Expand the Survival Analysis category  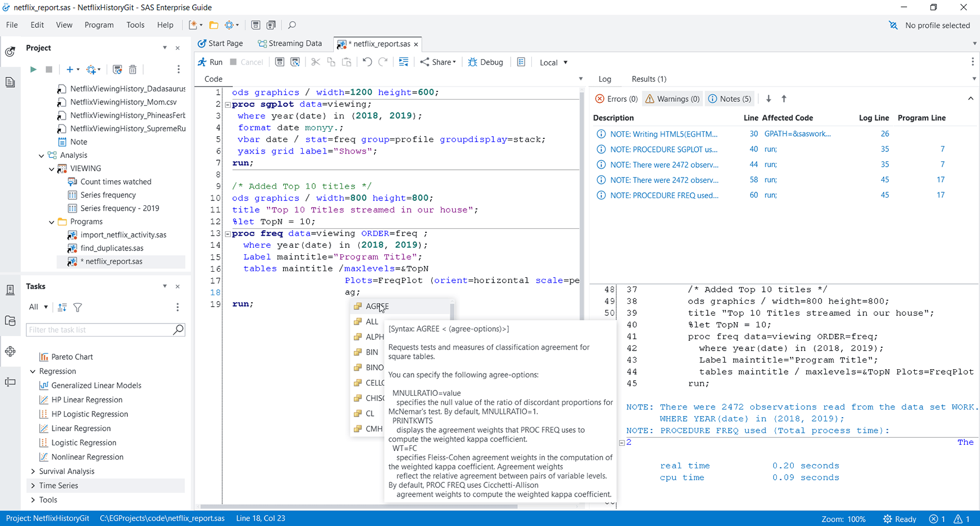33,471
